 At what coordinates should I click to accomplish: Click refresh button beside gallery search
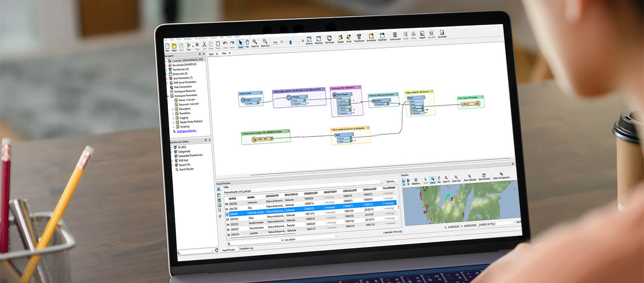click(x=217, y=250)
